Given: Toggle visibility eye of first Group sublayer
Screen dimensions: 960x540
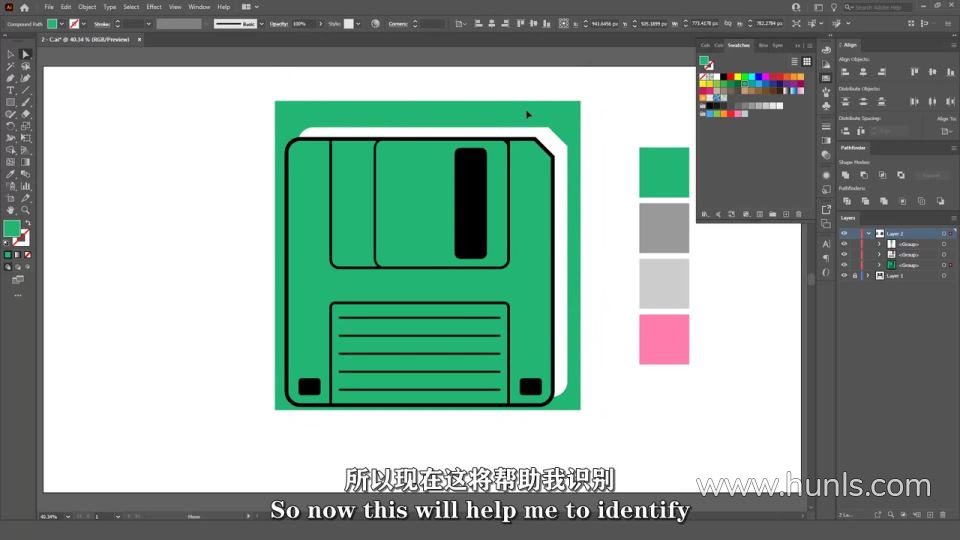Looking at the screenshot, I should click(844, 244).
